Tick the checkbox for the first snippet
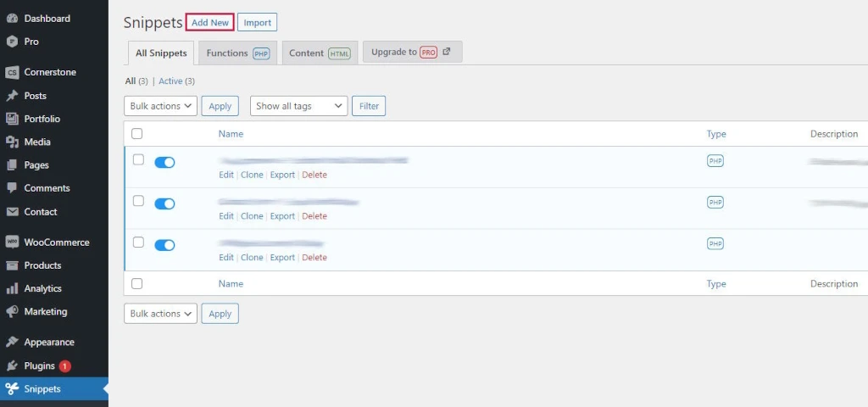The image size is (868, 407). tap(138, 159)
